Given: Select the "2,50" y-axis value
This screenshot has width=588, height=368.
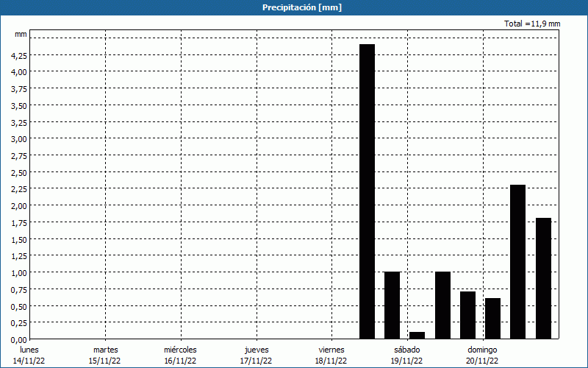Looking at the screenshot, I should pyautogui.click(x=19, y=173).
